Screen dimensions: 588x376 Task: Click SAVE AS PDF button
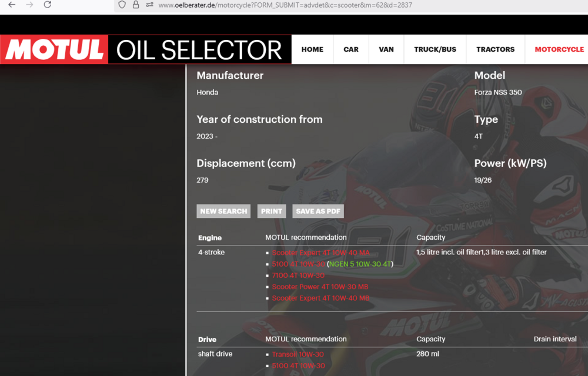318,211
